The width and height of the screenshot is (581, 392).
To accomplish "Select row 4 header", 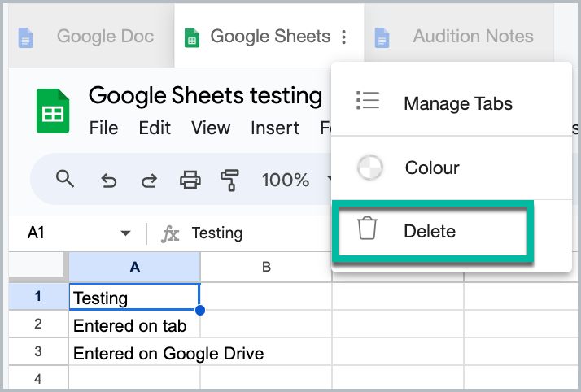I will 38,378.
